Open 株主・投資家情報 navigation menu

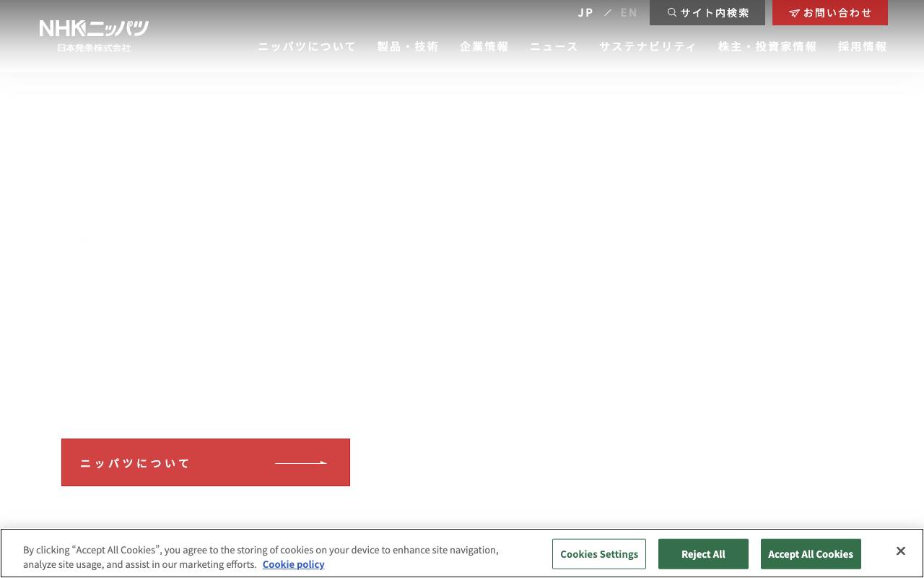coord(767,46)
